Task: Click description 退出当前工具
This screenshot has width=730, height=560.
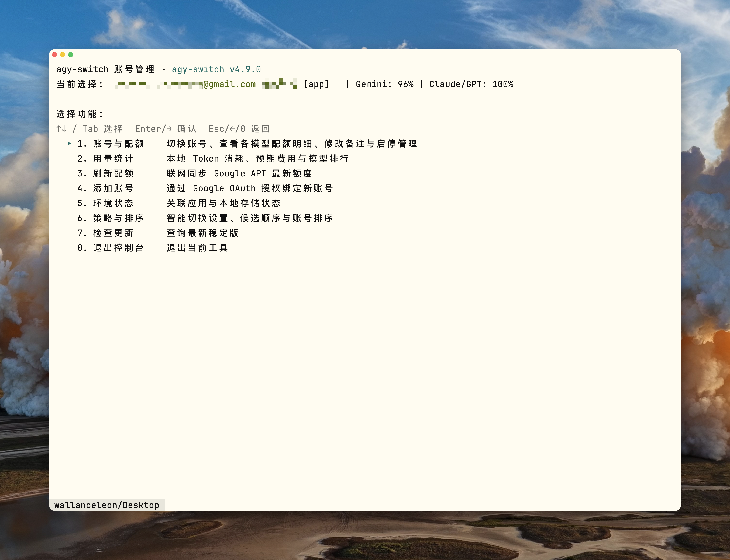Action: click(197, 248)
